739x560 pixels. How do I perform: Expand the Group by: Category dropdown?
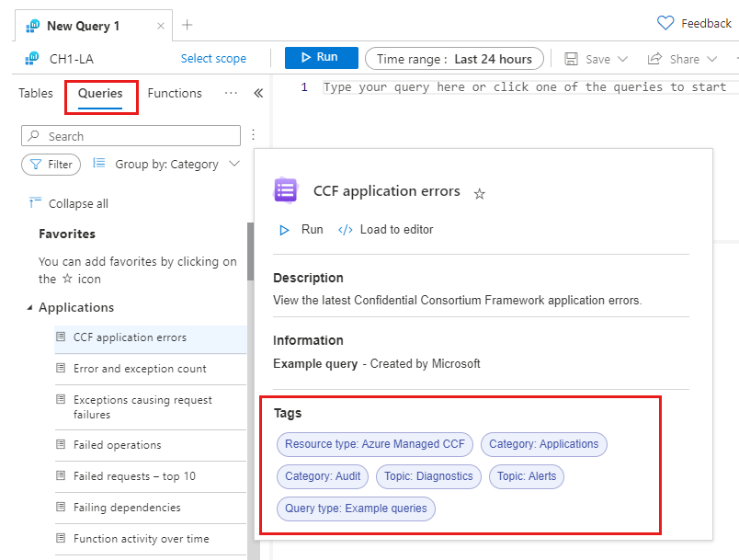click(166, 165)
